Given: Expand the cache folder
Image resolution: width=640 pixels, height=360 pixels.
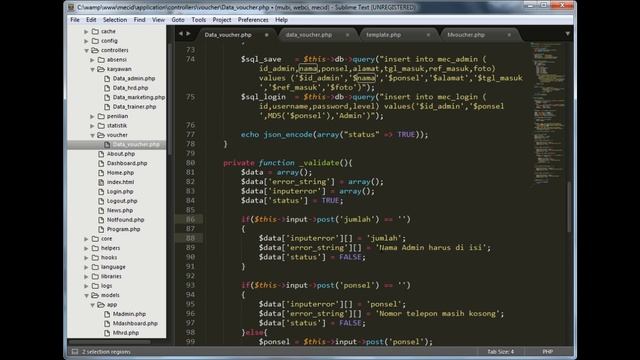Looking at the screenshot, I should [86, 31].
